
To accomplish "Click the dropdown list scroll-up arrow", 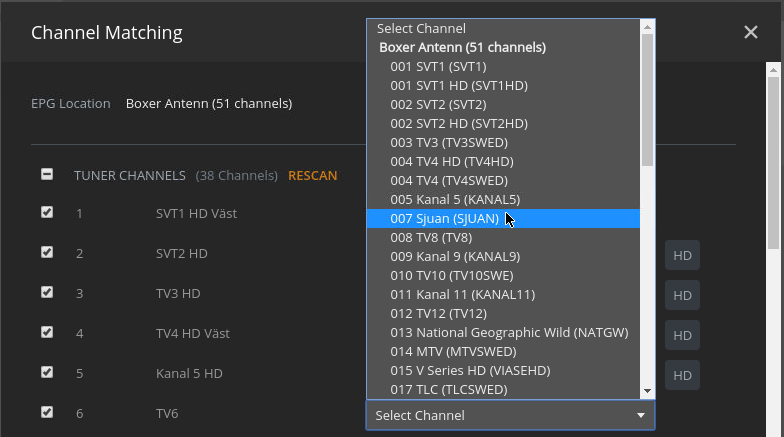I will (647, 28).
